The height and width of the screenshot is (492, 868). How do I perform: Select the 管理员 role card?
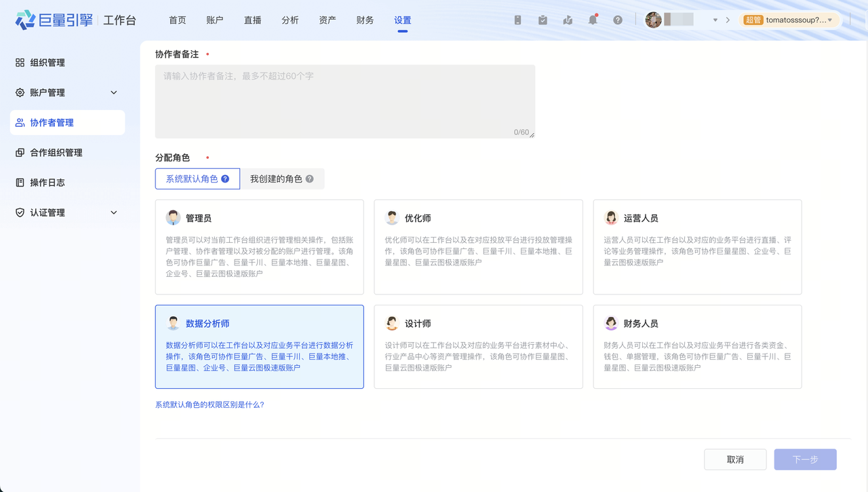point(260,247)
